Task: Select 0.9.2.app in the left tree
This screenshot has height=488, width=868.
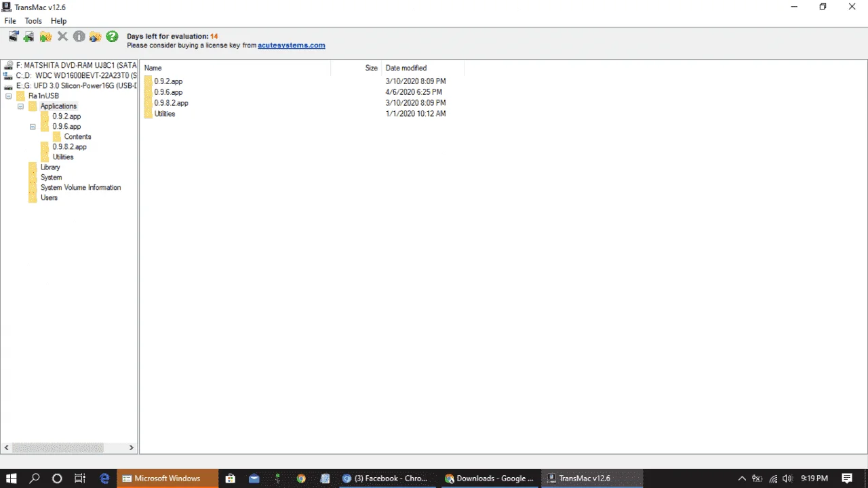Action: click(x=66, y=116)
